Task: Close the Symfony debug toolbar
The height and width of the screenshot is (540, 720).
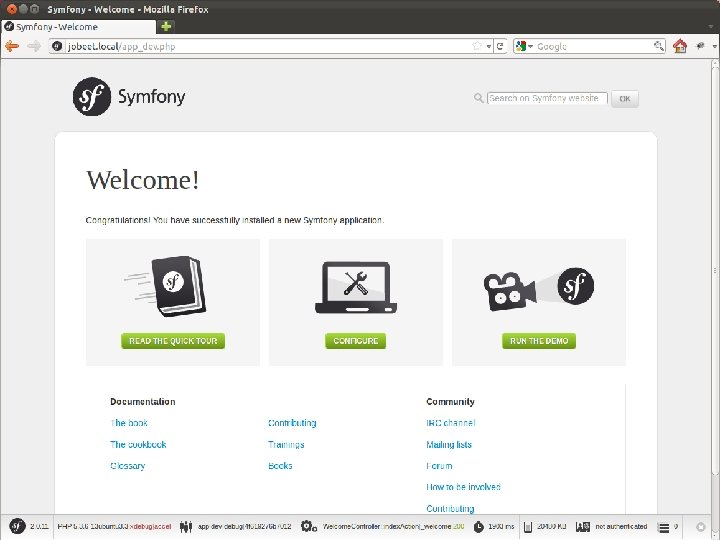Action: coord(701,527)
